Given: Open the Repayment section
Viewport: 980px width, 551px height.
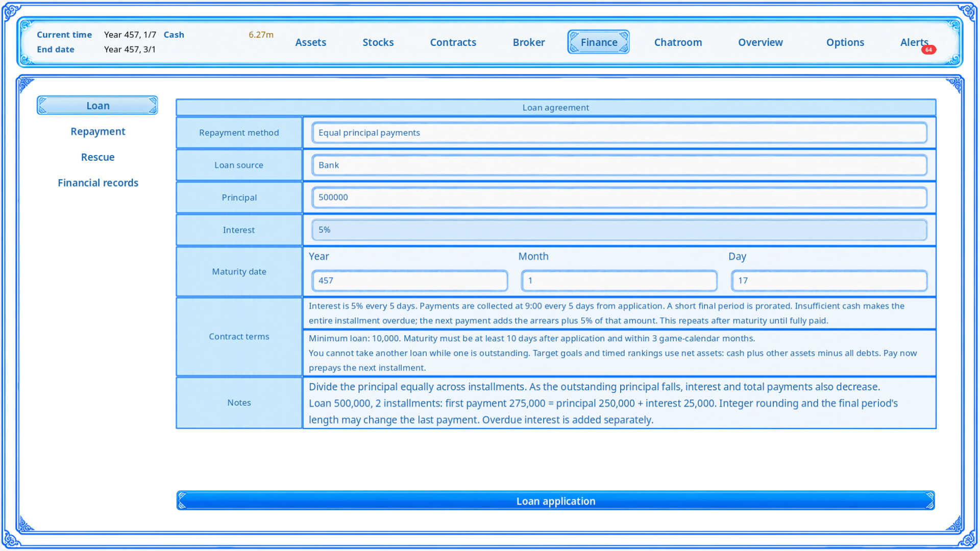Looking at the screenshot, I should click(97, 131).
